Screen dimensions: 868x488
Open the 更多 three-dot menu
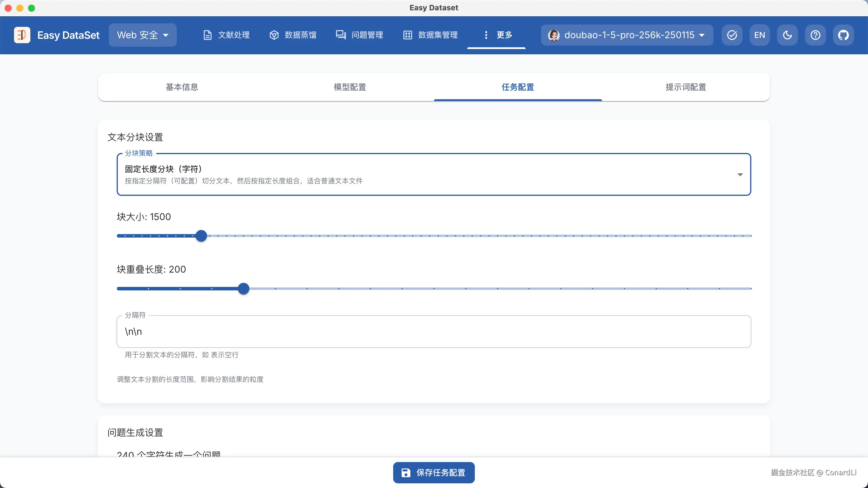497,35
